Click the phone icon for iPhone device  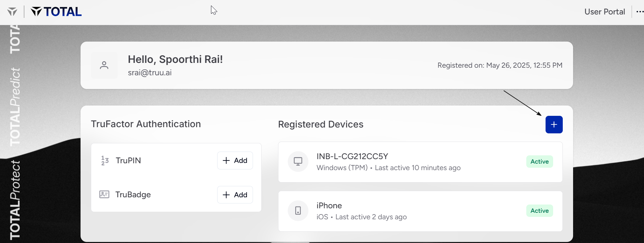(x=298, y=211)
